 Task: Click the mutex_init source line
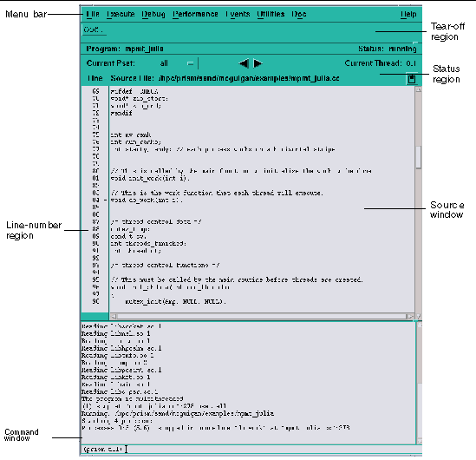175,302
